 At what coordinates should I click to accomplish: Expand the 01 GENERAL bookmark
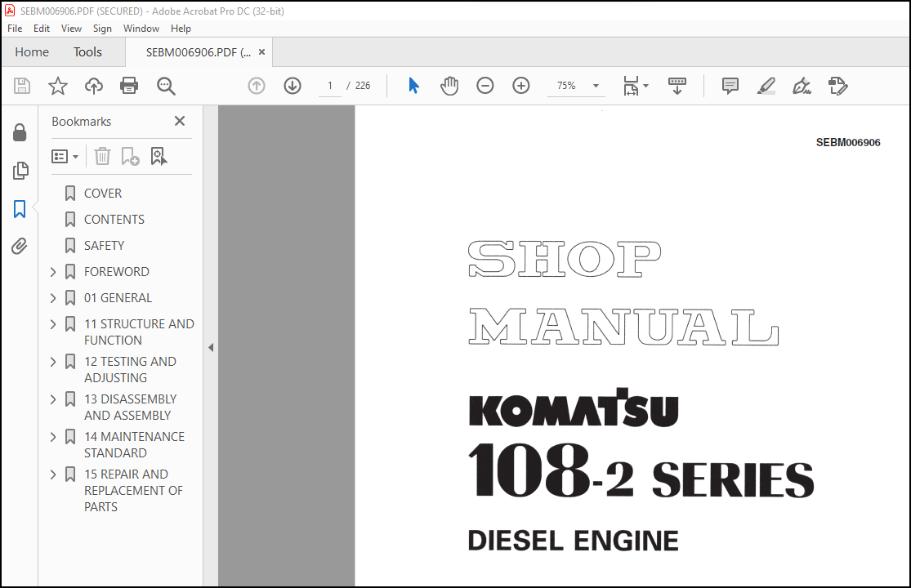[x=53, y=298]
